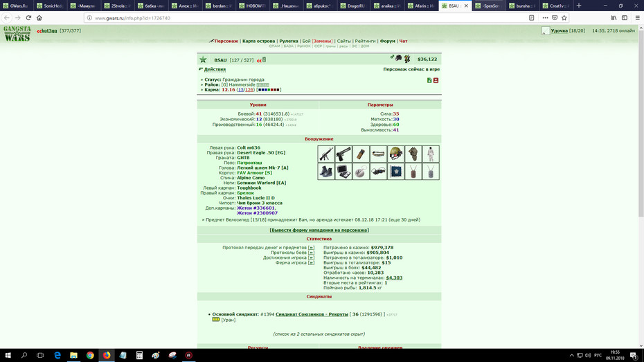Viewport: 644px width, 362px height.
Task: Go to browser home page
Action: point(39,17)
